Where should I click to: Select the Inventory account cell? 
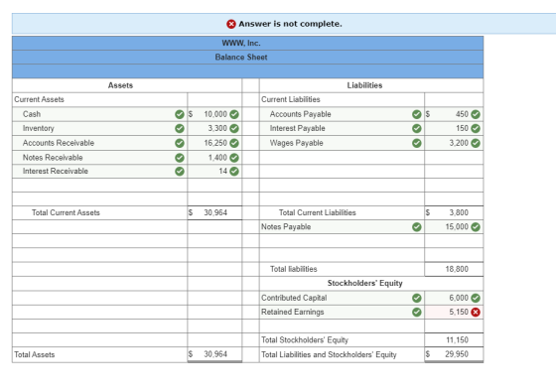click(x=99, y=128)
